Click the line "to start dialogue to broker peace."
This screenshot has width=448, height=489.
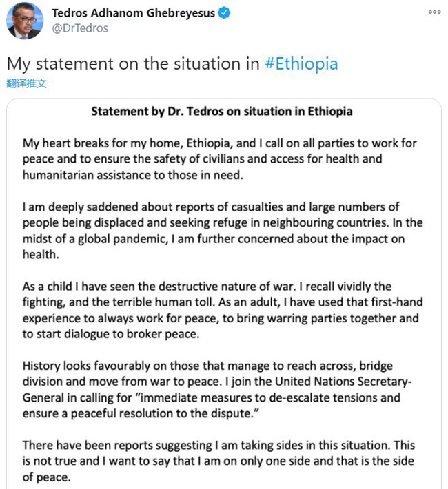[x=111, y=334]
